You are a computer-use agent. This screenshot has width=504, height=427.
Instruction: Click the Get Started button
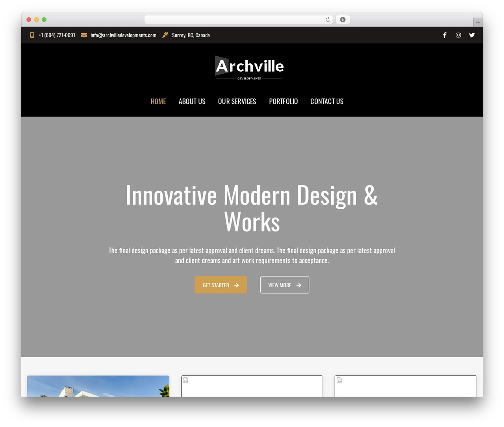tap(220, 285)
